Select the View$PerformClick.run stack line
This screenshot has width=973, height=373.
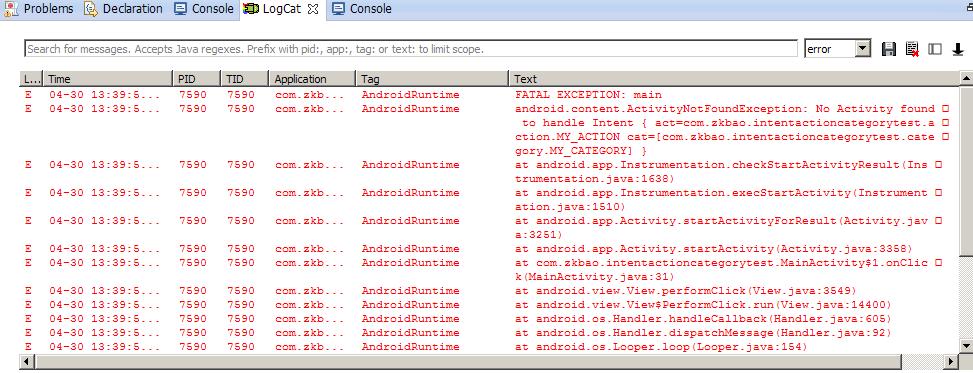click(489, 305)
